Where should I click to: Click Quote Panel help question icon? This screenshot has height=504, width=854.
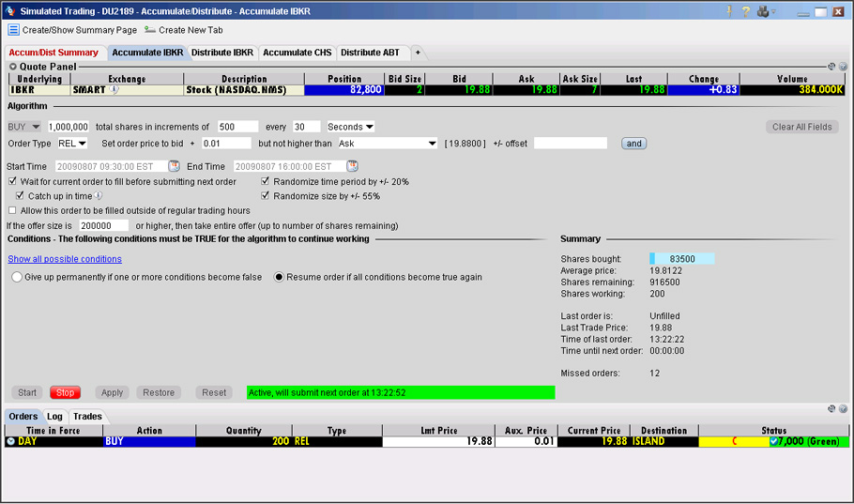pos(843,67)
